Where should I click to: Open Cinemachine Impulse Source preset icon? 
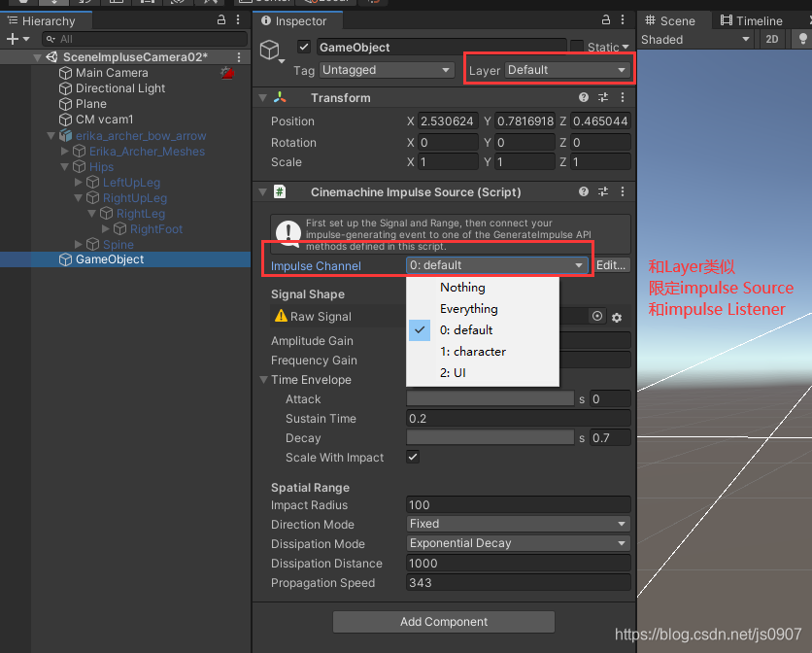pyautogui.click(x=603, y=191)
